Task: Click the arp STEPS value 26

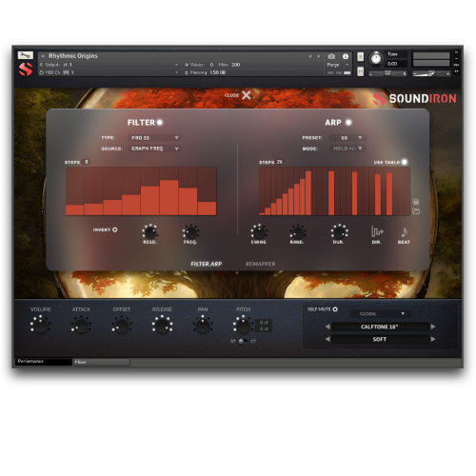Action: pyautogui.click(x=279, y=162)
